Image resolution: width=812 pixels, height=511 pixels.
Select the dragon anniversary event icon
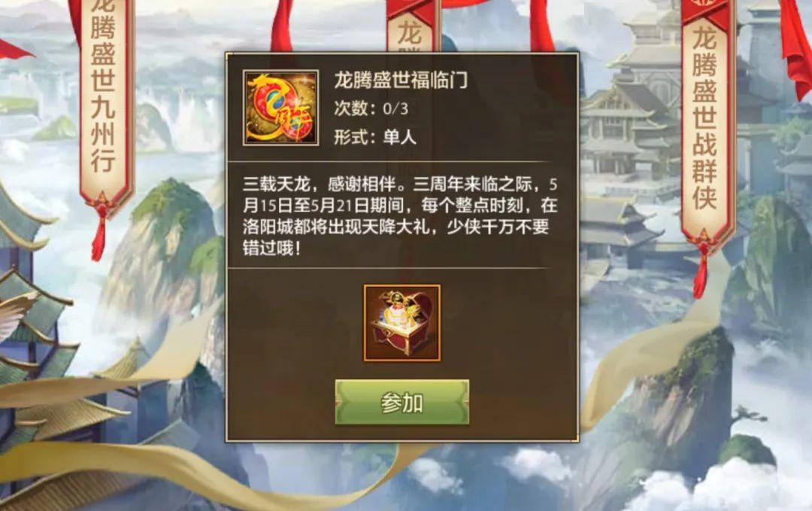(x=280, y=108)
